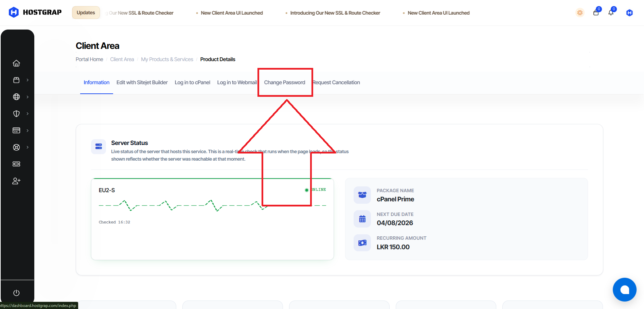644x309 pixels.
Task: Click the Updates button in header
Action: [x=86, y=13]
